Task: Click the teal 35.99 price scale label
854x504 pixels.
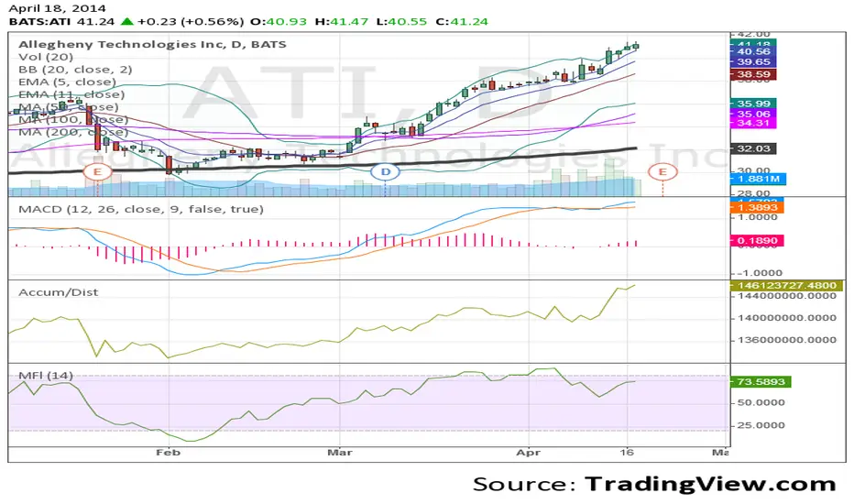Action: click(x=753, y=104)
